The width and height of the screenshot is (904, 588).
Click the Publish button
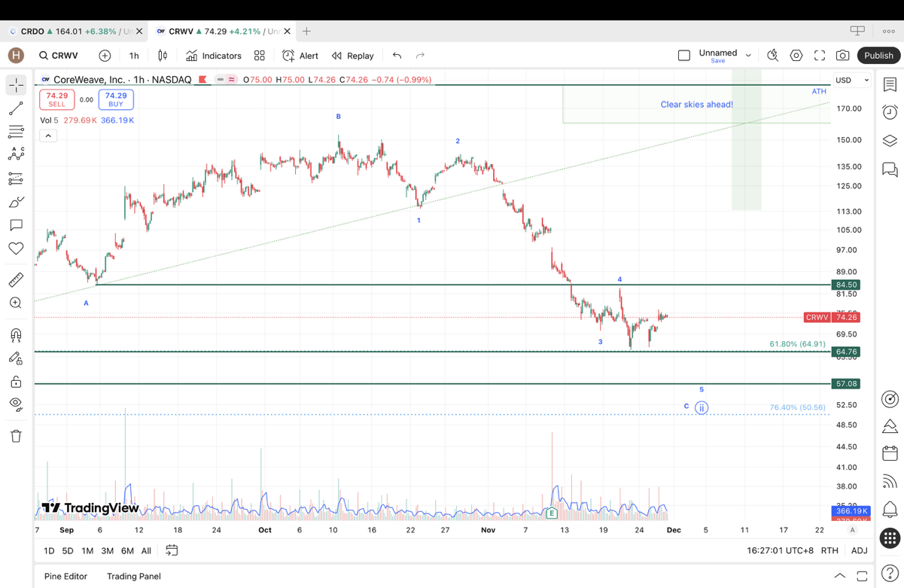coord(878,56)
